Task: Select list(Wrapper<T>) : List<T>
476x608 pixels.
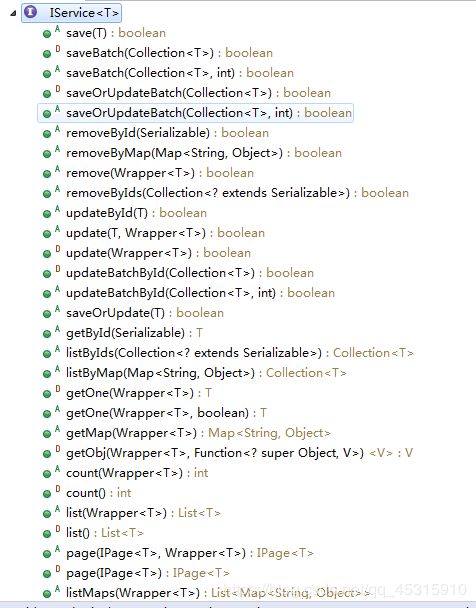Action: [143, 513]
